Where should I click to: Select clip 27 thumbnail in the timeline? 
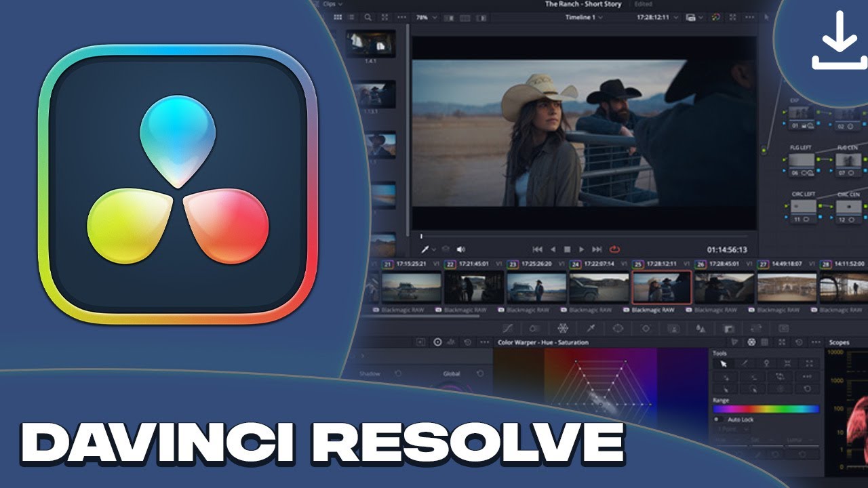787,287
